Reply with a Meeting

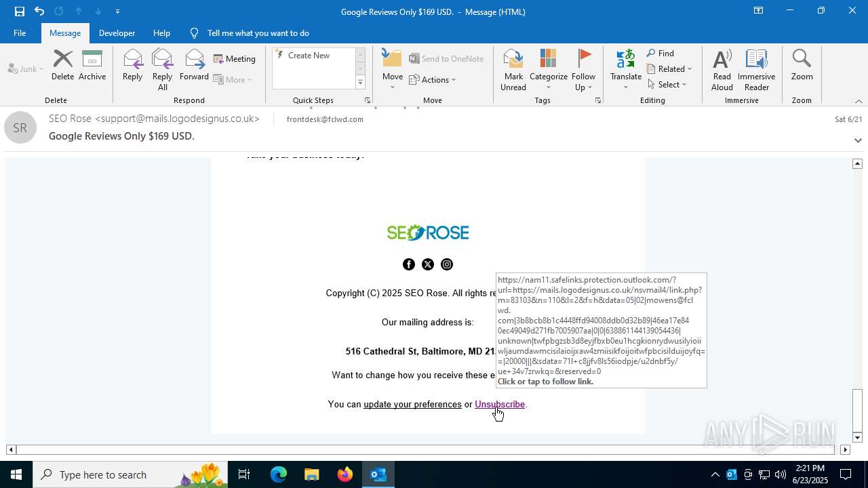(x=235, y=59)
